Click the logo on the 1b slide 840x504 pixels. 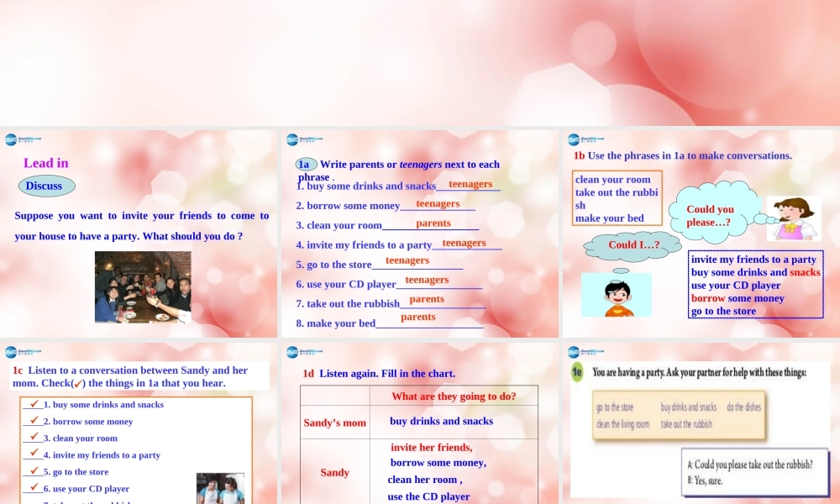pos(585,139)
